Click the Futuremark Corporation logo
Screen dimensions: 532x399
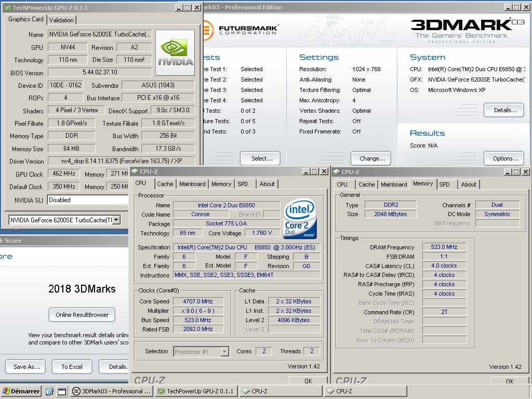(x=242, y=30)
